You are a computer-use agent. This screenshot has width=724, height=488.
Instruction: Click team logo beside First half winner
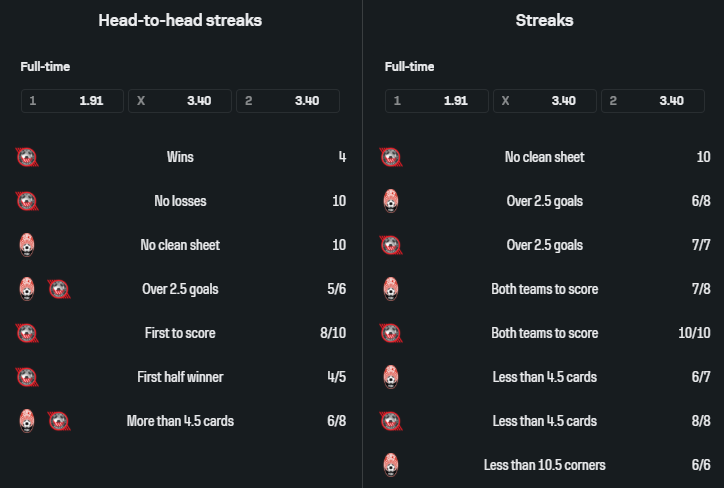click(x=27, y=377)
